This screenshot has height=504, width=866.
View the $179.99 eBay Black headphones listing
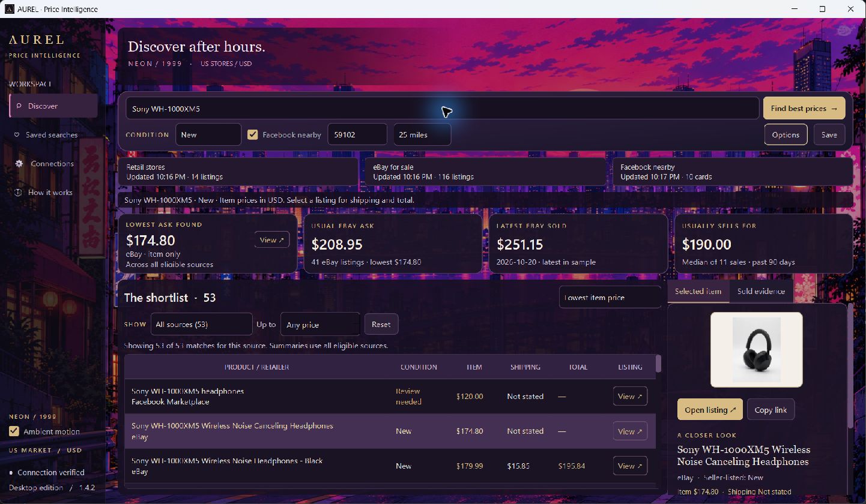tap(630, 466)
